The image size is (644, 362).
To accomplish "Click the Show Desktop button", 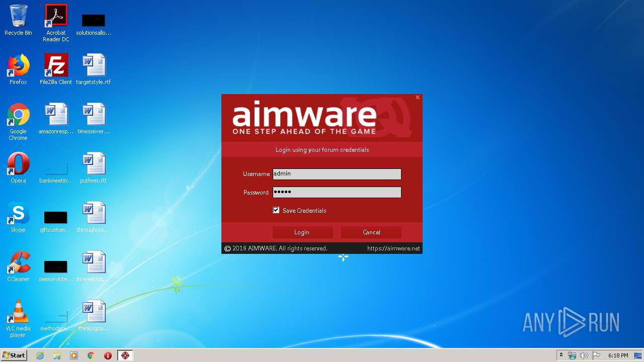I will (x=639, y=355).
